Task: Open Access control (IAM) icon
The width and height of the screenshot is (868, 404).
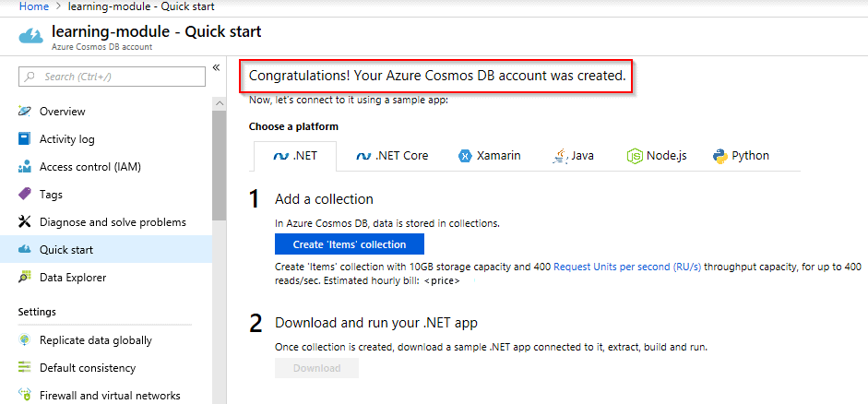Action: 25,167
